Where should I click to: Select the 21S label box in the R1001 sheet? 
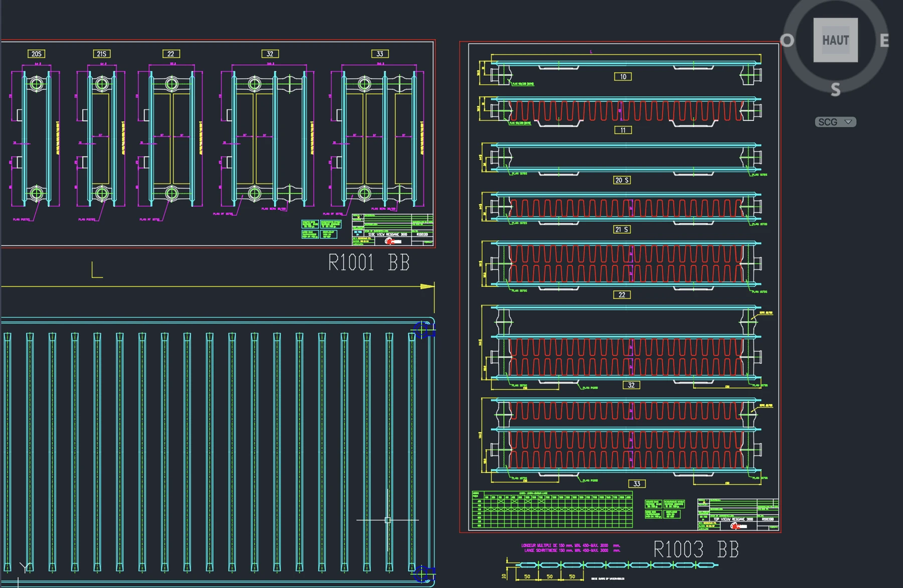tap(102, 54)
